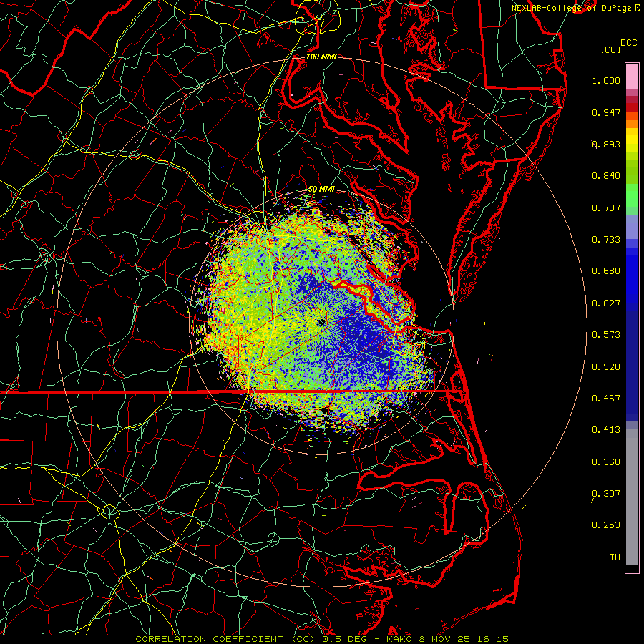Click the 0.360 value on the legend
This screenshot has width=644, height=644.
pos(606,462)
